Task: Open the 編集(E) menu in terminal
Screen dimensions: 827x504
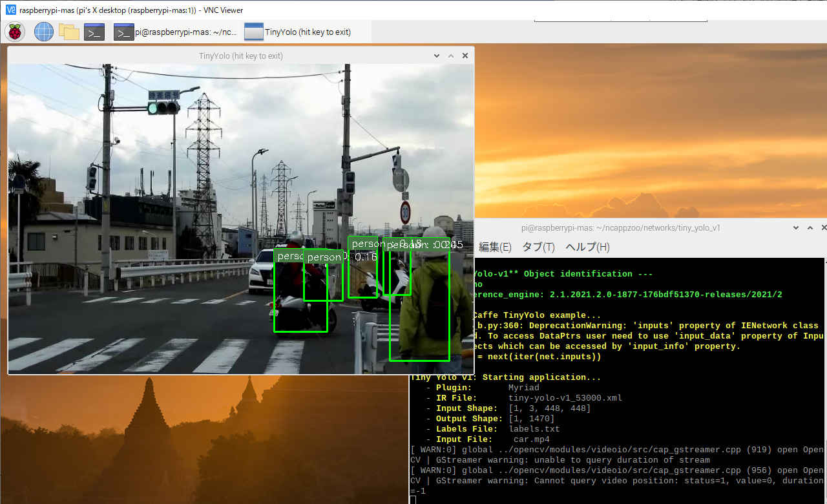Action: [x=495, y=247]
